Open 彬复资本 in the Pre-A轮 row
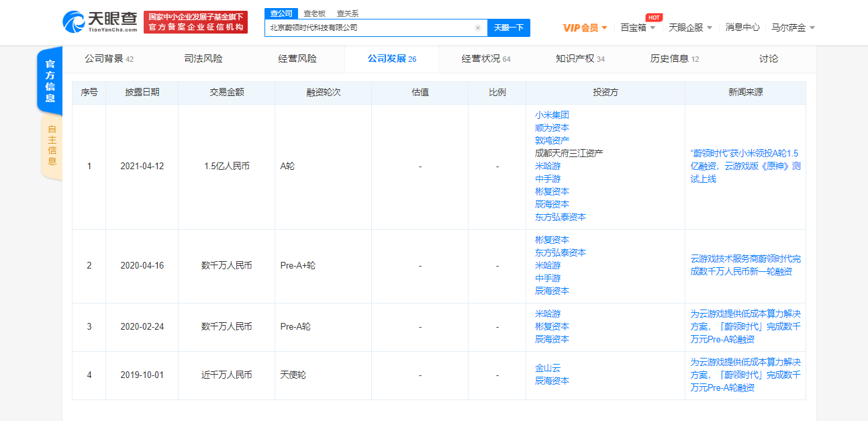868x421 pixels. tap(552, 326)
